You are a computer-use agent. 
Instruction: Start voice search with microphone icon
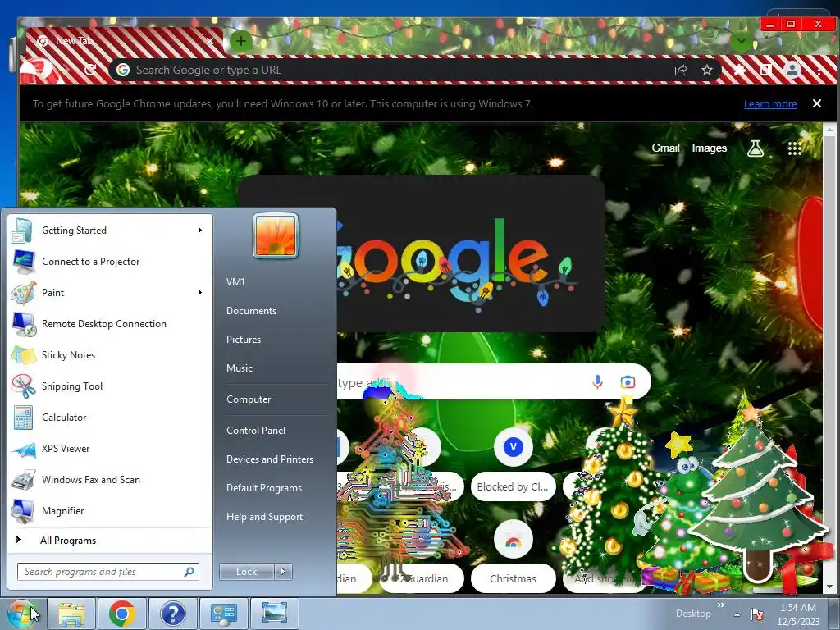click(597, 381)
